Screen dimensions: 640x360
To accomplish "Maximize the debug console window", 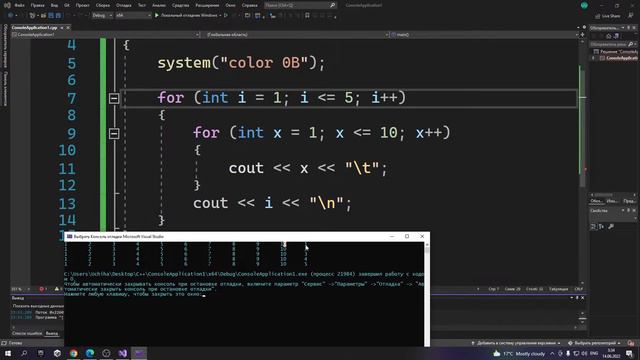I will 407,236.
